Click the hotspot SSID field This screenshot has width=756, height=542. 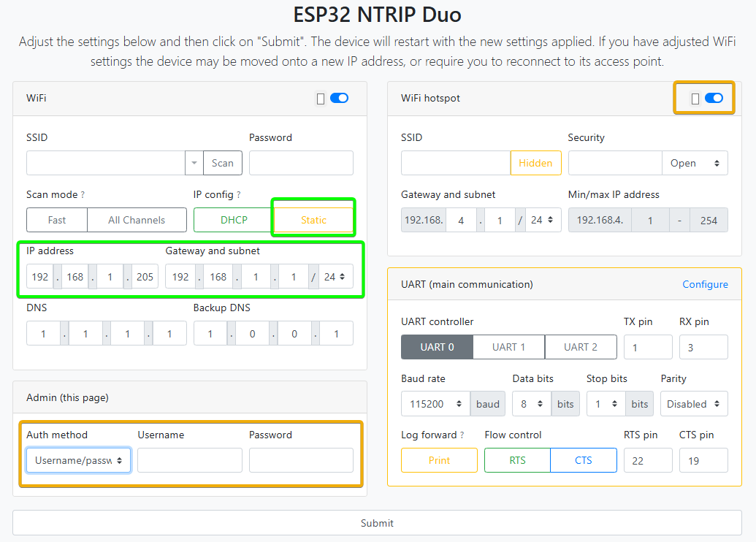(456, 163)
